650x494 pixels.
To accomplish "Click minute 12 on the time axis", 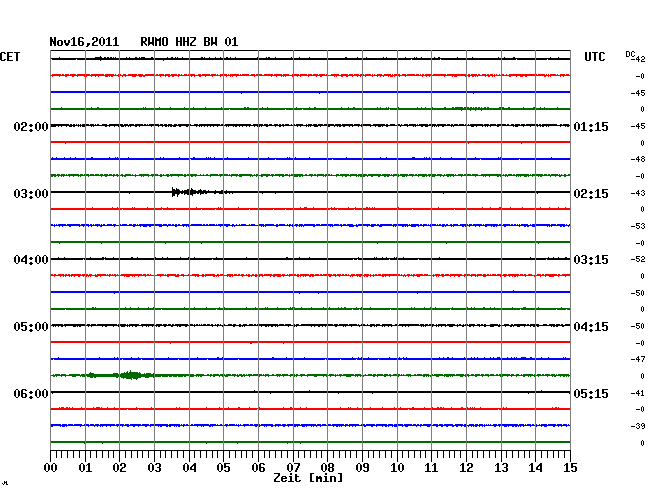I will point(466,468).
